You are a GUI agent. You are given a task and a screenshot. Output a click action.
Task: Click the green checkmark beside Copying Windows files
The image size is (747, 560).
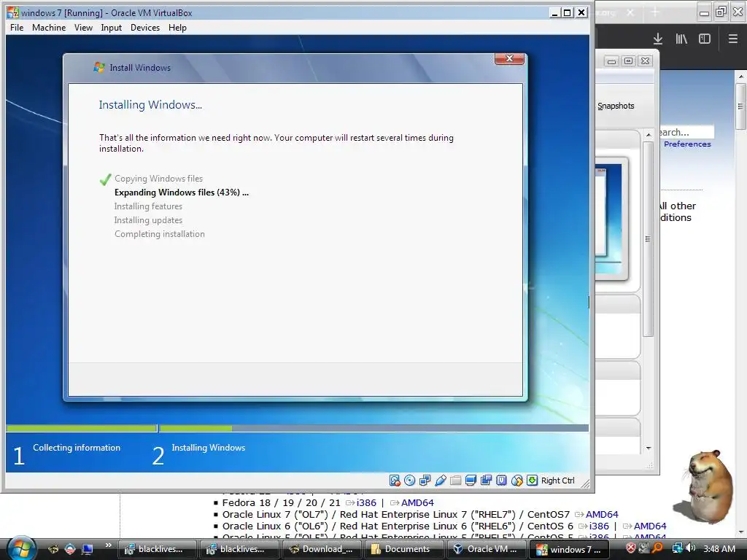click(105, 179)
